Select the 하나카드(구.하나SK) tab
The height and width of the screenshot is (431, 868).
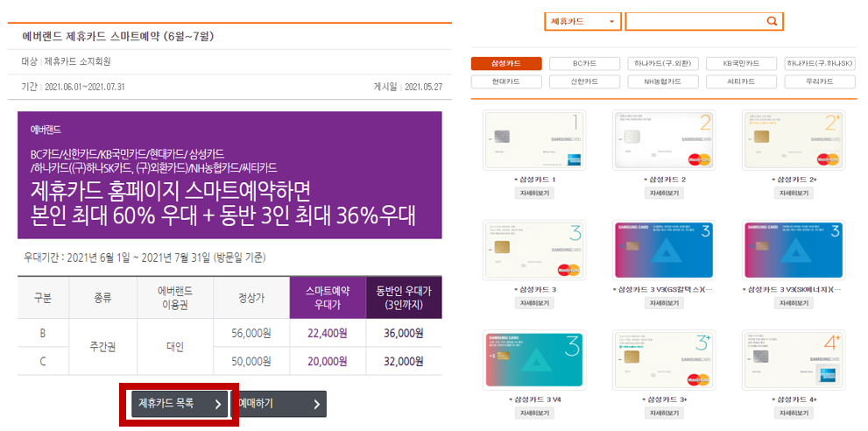(820, 63)
